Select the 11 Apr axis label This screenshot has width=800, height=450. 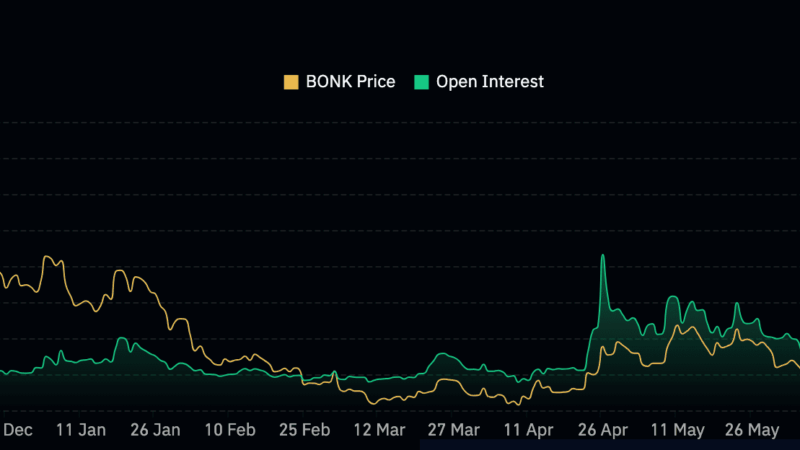(528, 430)
